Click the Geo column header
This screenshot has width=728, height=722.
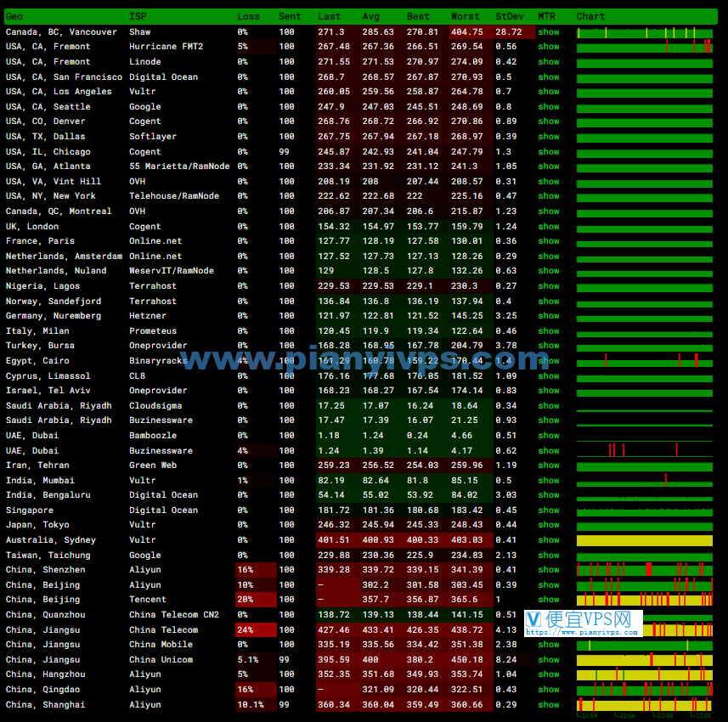click(x=14, y=17)
